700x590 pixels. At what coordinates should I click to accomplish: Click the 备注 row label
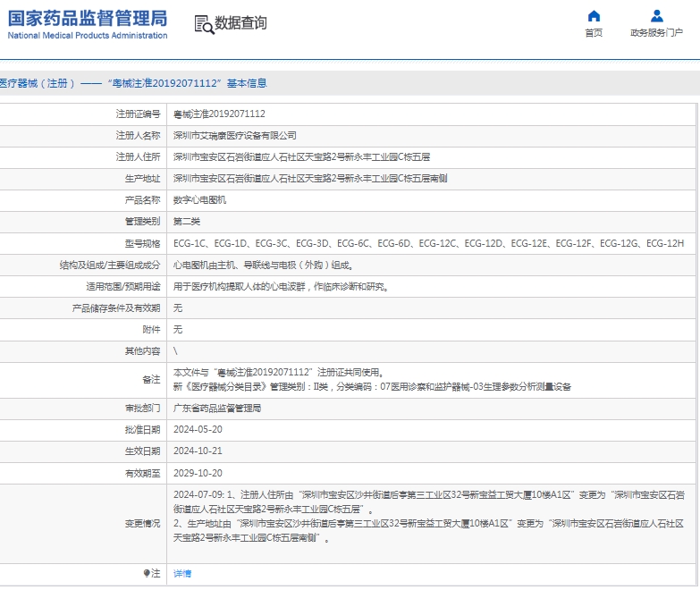click(151, 379)
